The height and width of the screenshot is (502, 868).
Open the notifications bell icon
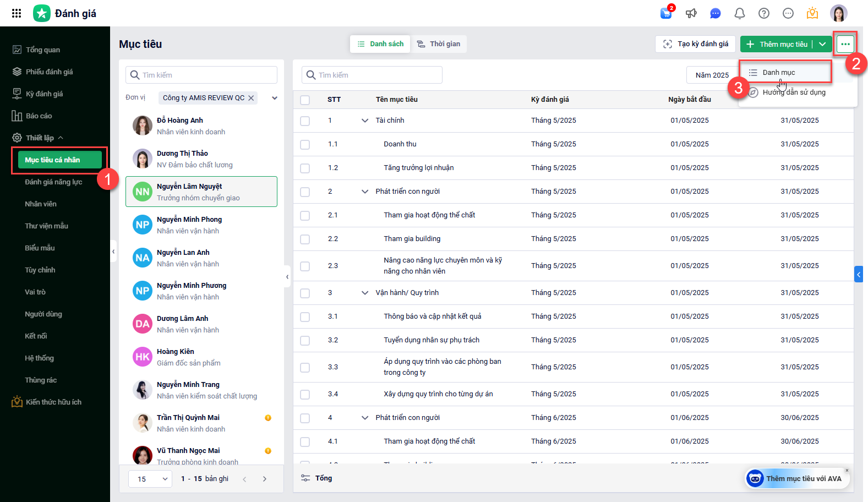[x=739, y=13]
